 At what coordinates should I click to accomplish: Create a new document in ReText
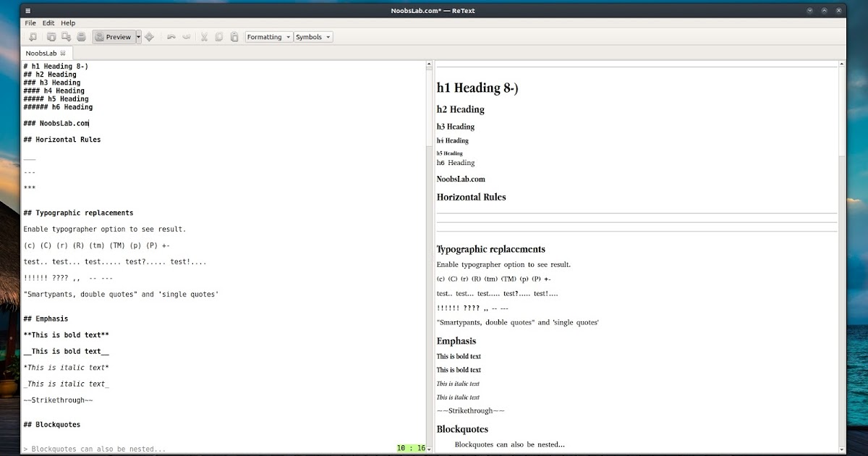34,36
